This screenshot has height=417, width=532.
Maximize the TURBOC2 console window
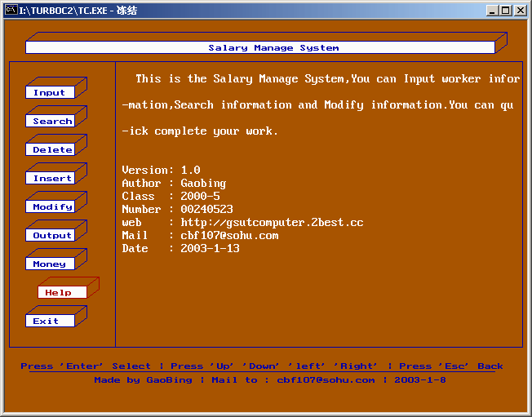(506, 10)
